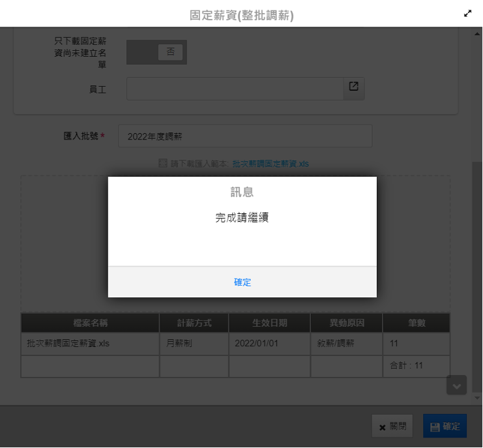Image resolution: width=483 pixels, height=448 pixels.
Task: Select the 敘薪/調薪 cell
Action: pyautogui.click(x=347, y=344)
